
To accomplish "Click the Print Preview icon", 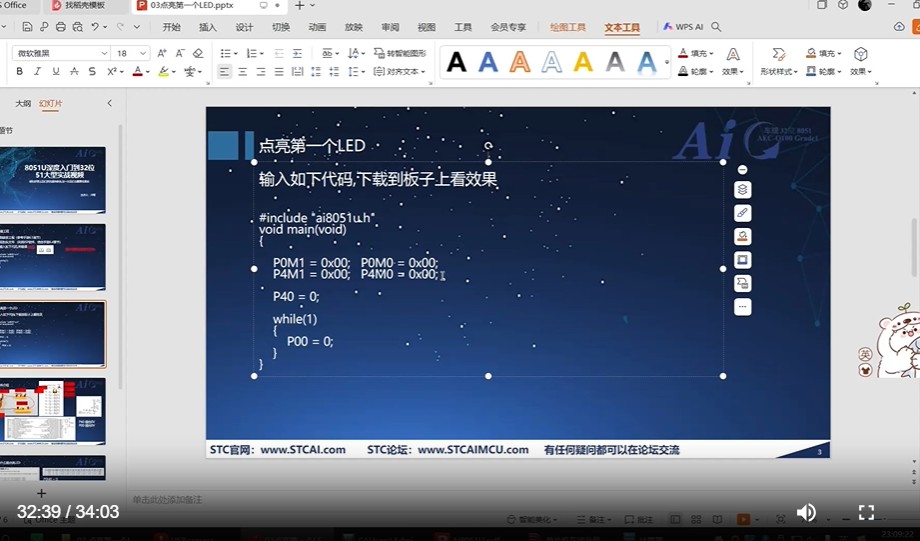I will (77, 27).
